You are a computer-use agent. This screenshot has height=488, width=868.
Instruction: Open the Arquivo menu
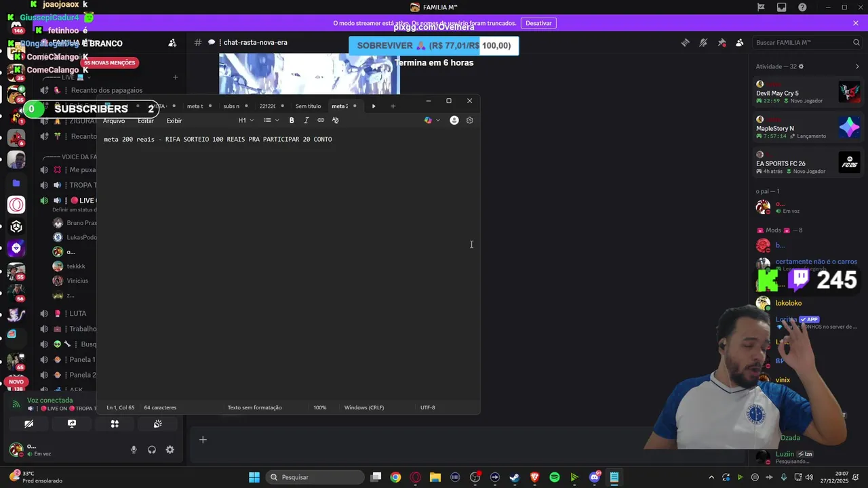pos(114,121)
